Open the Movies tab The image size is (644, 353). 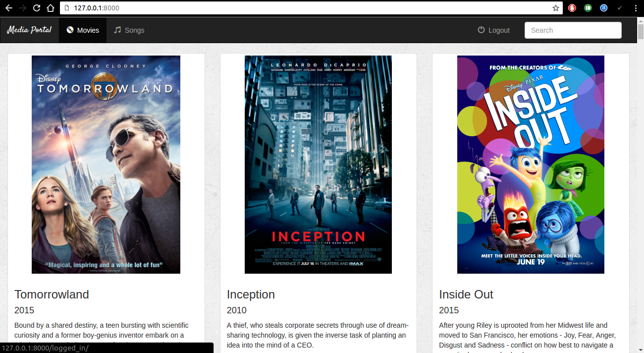coord(83,30)
